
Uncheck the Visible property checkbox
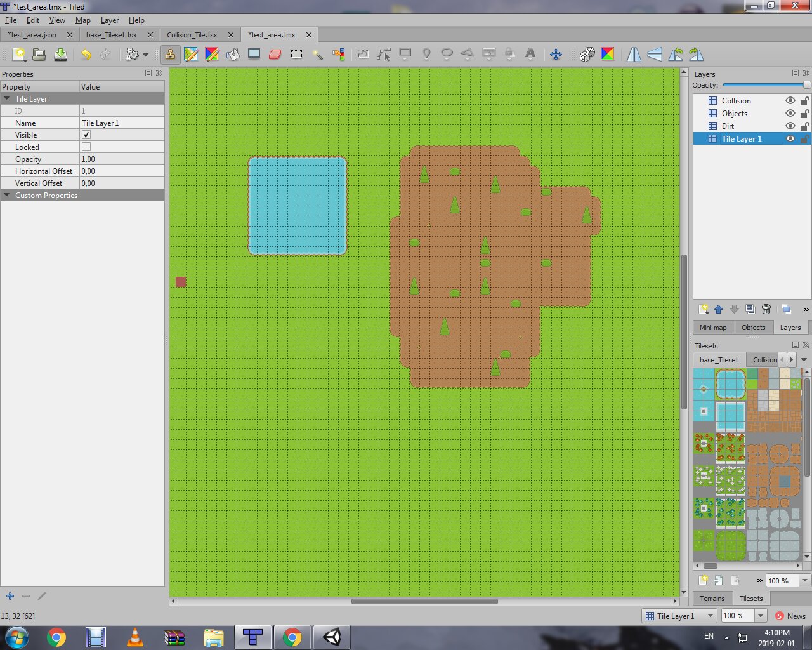(86, 135)
